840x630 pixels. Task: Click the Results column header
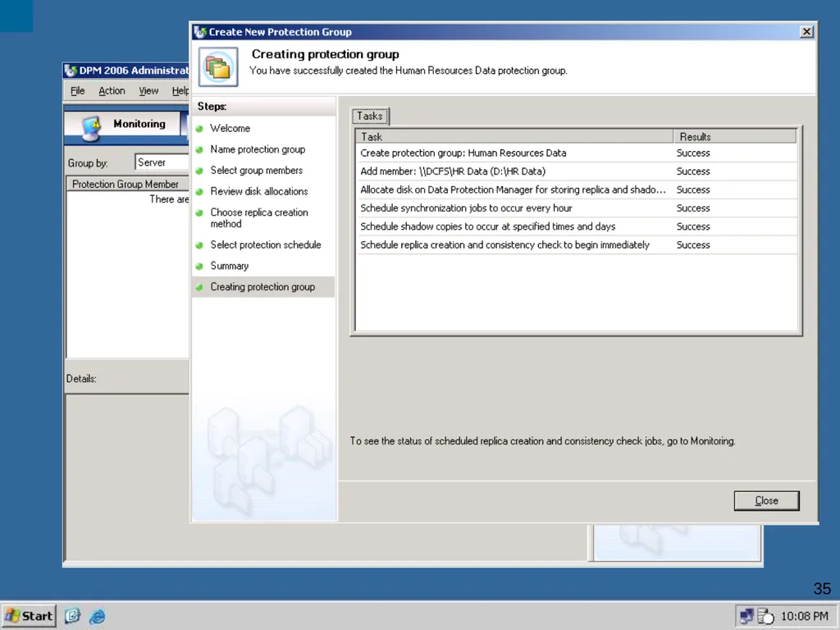click(734, 137)
